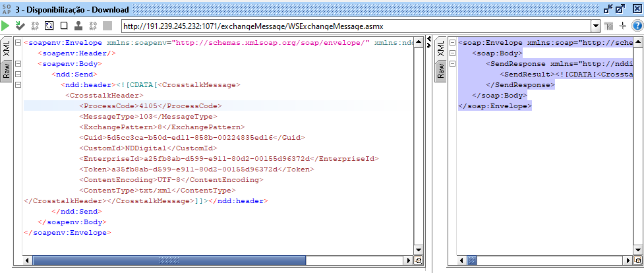
Task: Click the CrosstalkHeader opening tag
Action: click(104, 96)
